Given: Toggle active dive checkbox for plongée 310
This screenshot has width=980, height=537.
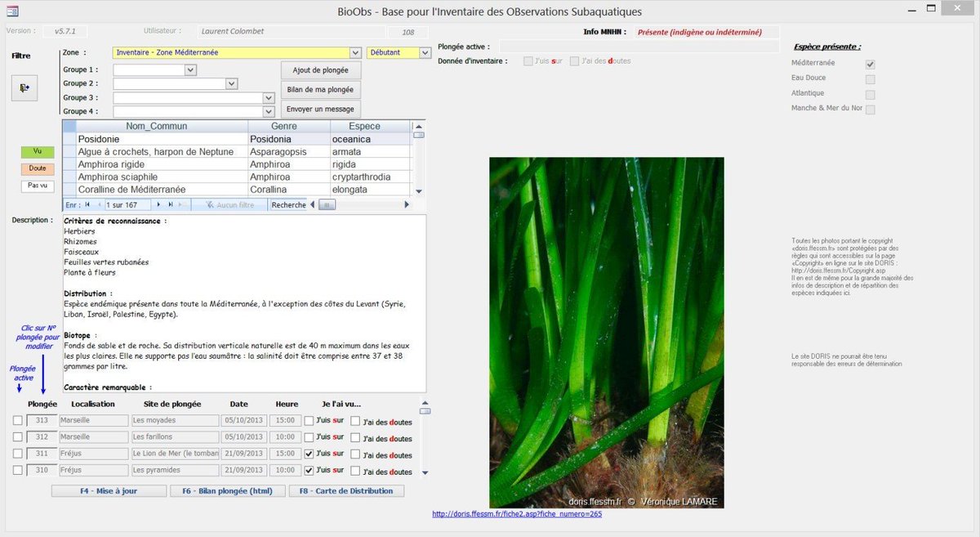Looking at the screenshot, I should 18,470.
